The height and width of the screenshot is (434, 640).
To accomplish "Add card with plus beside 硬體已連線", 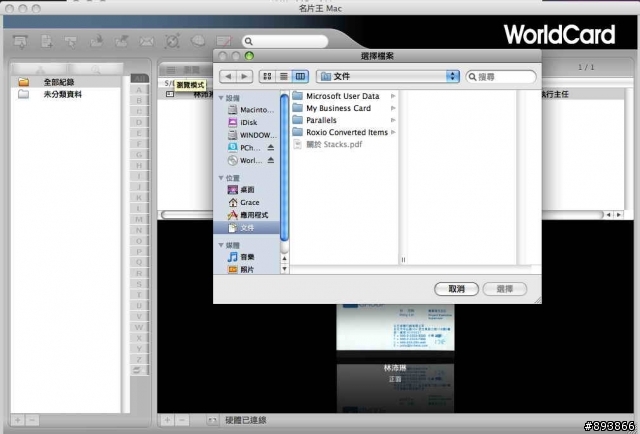I will pyautogui.click(x=167, y=420).
